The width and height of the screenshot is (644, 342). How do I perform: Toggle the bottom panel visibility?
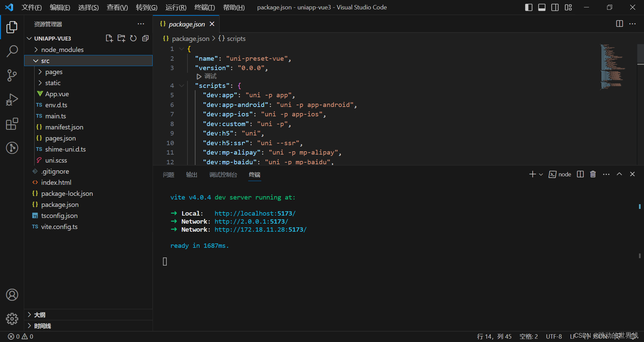[x=542, y=7]
